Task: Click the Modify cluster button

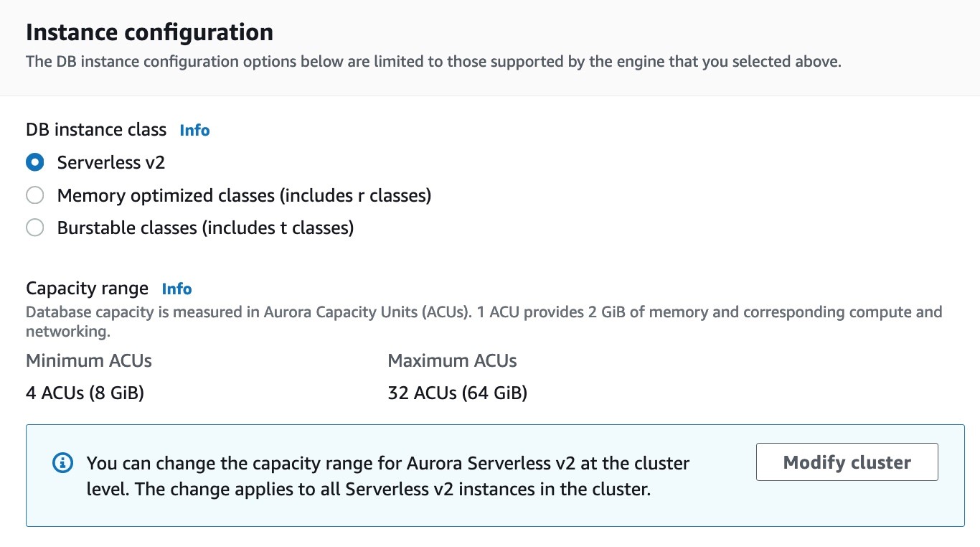Action: pyautogui.click(x=847, y=462)
